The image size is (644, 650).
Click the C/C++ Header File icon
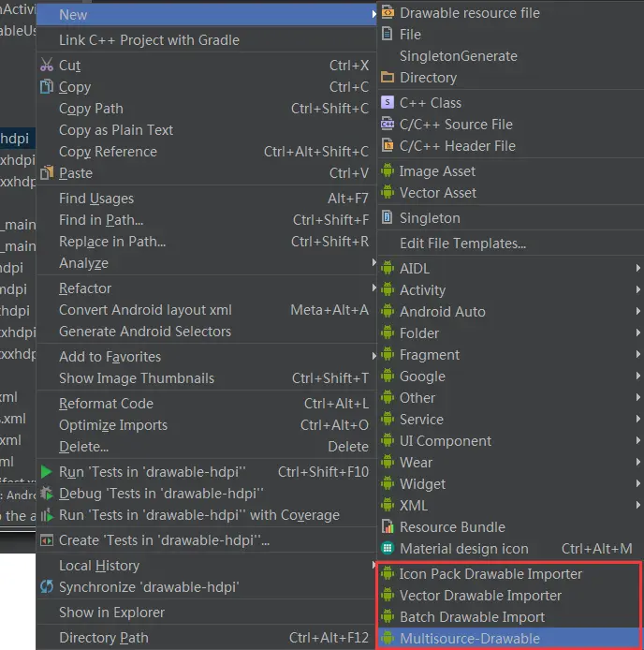tap(388, 145)
